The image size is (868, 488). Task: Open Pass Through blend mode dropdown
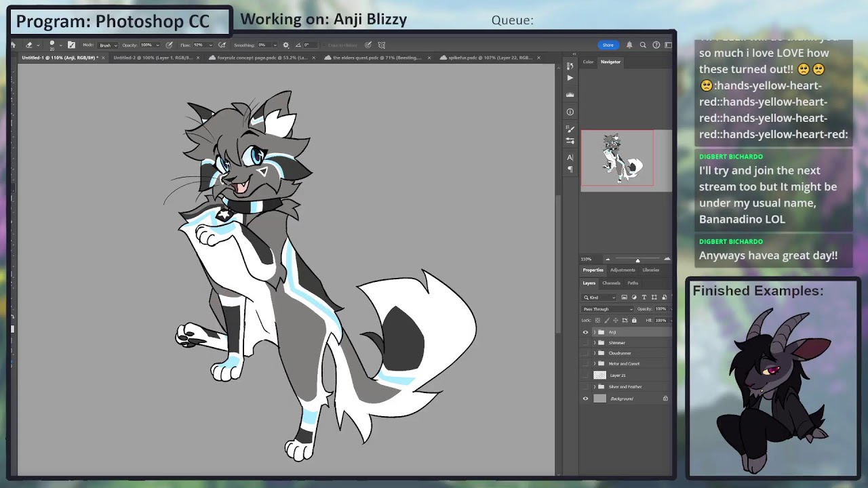(x=607, y=309)
